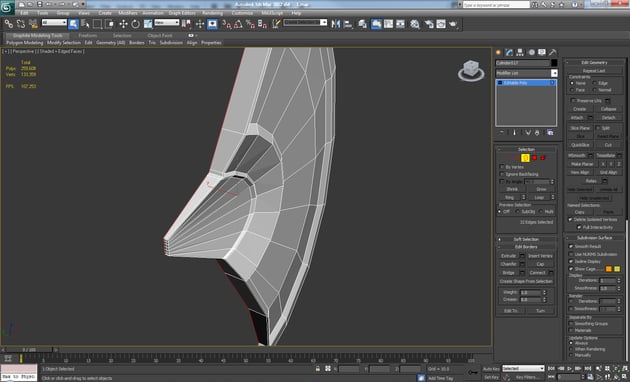Click the ViewCube in the viewport
The height and width of the screenshot is (382, 630).
(471, 70)
